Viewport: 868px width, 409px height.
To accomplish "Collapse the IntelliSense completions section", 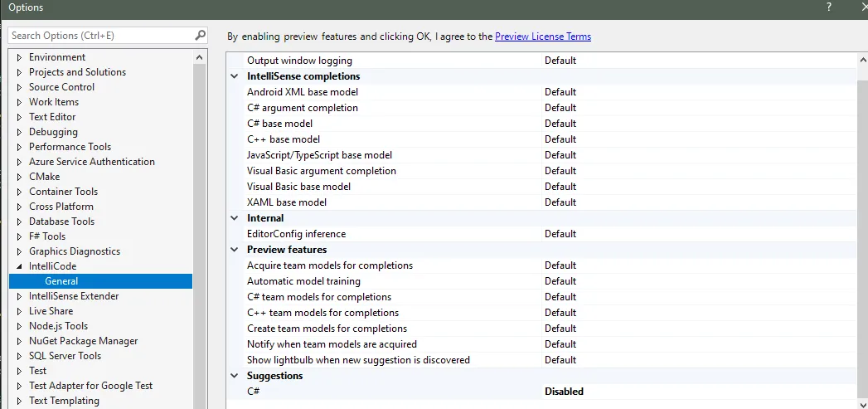I will click(235, 76).
